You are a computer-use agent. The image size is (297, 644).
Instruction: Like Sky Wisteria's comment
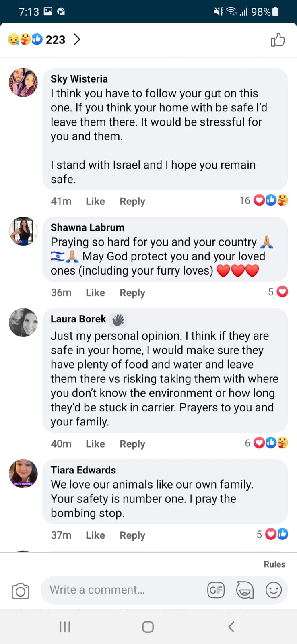pos(95,201)
